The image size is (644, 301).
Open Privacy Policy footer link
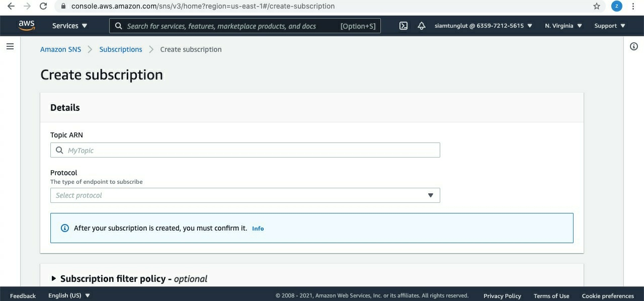pos(502,296)
